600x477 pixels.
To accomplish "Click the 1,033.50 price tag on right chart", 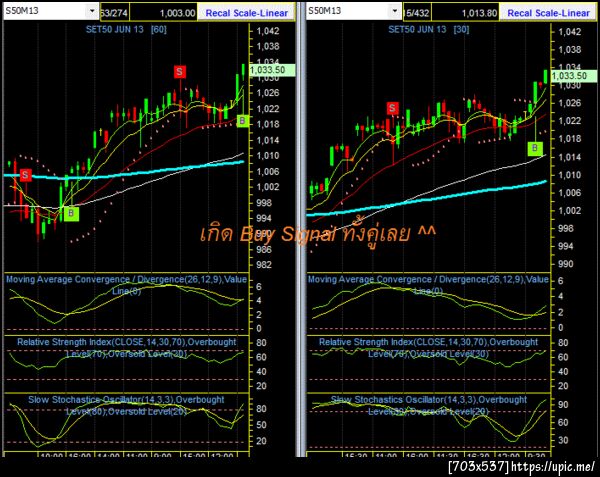I will 573,76.
